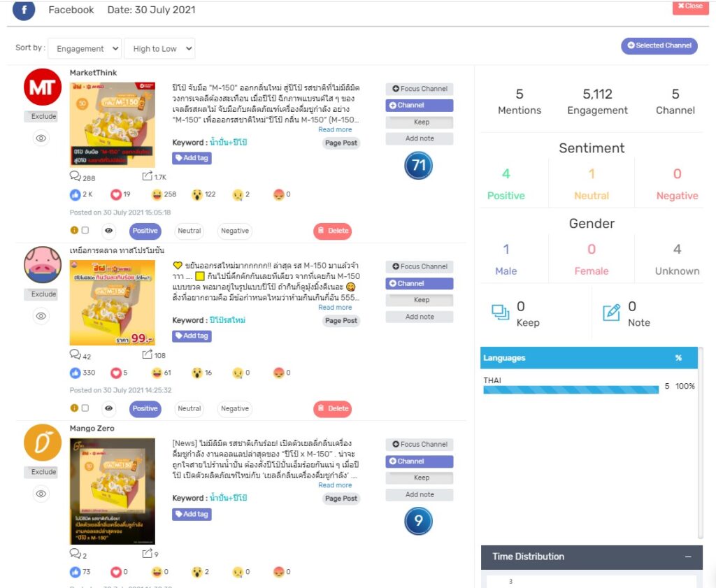Click share icon showing 1.7K
This screenshot has height=588, width=716.
[x=147, y=176]
